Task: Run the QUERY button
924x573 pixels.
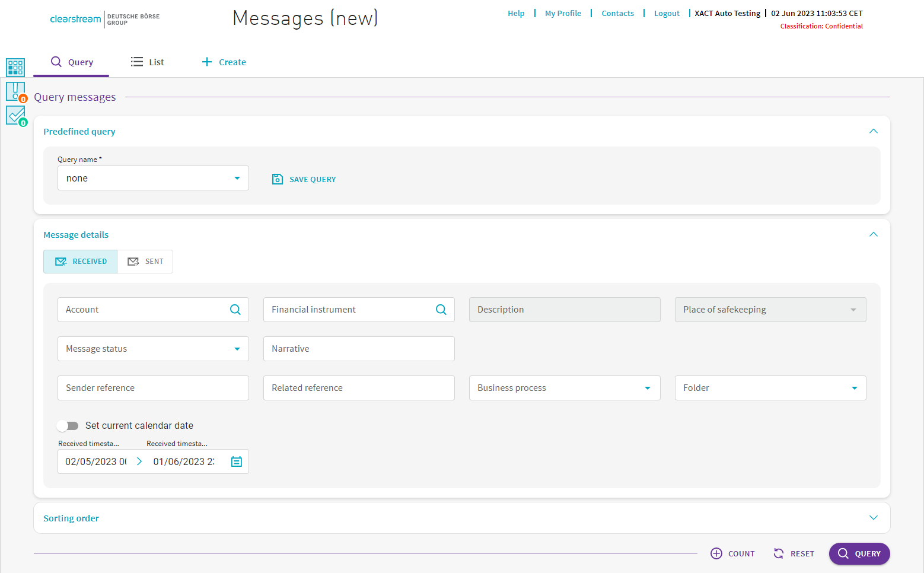Action: 859,553
